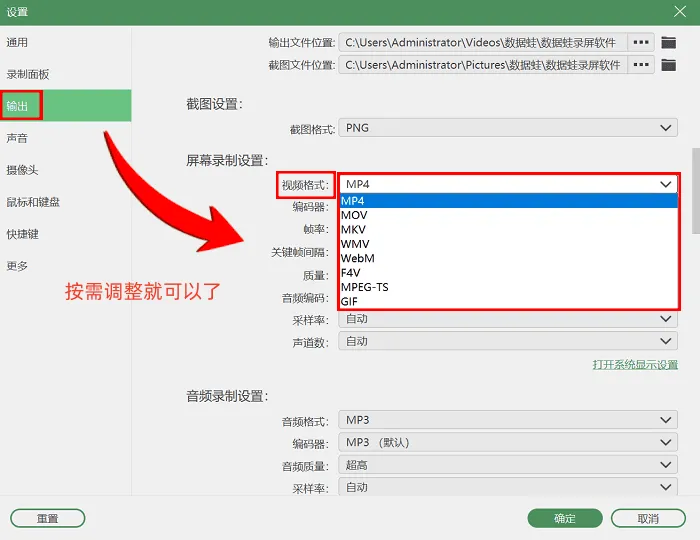The height and width of the screenshot is (540, 700).
Task: Click the vertical scrollbar thumb
Action: [x=696, y=191]
